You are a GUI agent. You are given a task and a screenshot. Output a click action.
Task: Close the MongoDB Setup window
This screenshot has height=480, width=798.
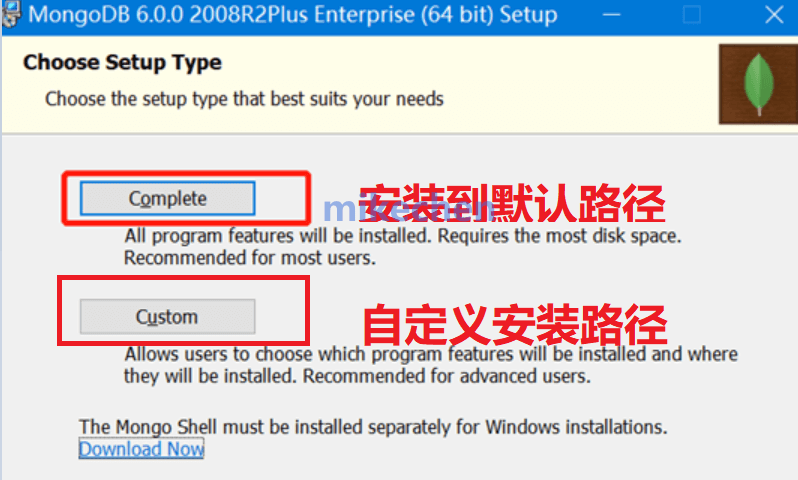tap(774, 15)
